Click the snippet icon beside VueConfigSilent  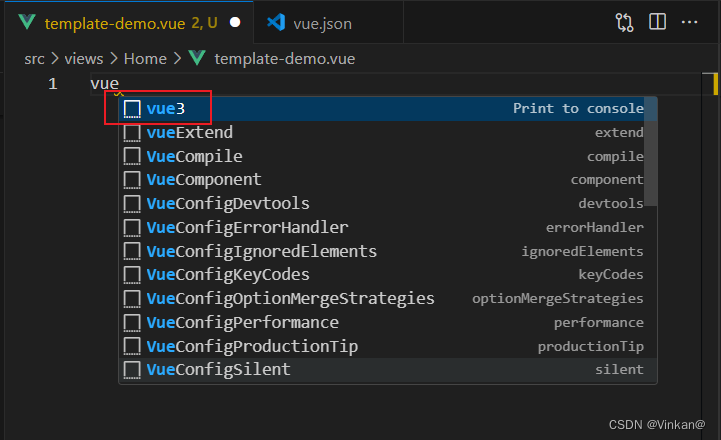132,370
